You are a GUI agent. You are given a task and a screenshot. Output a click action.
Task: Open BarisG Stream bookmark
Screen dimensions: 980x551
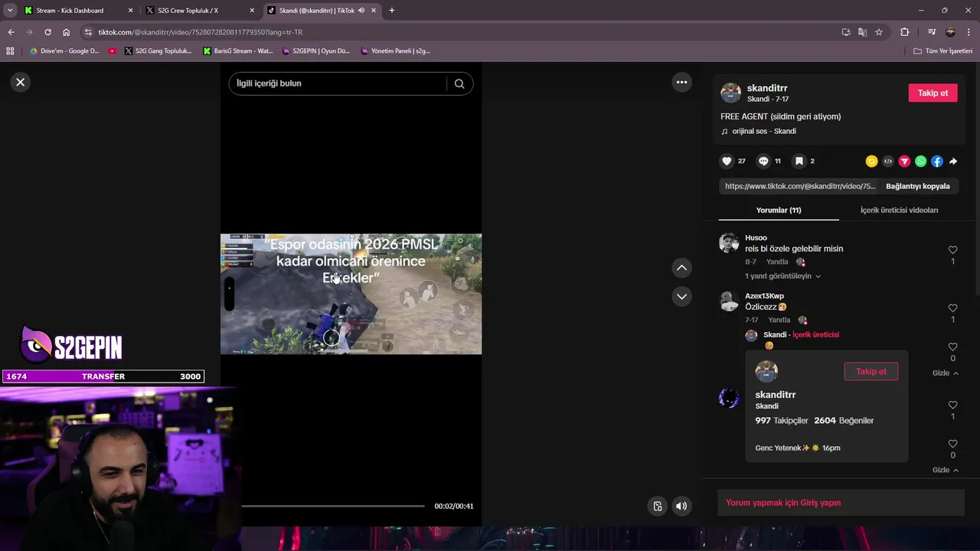coord(237,51)
